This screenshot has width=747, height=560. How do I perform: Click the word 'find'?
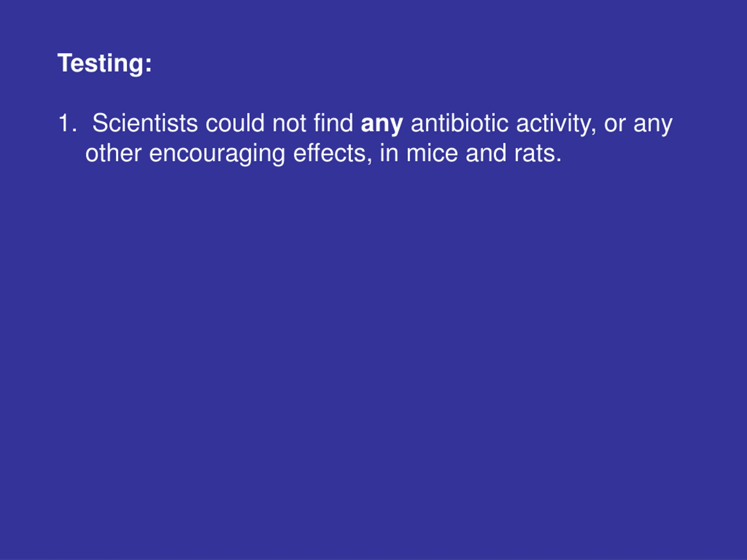coord(333,123)
